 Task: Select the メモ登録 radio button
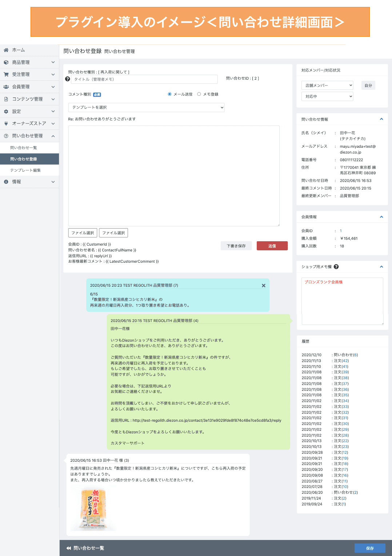pyautogui.click(x=199, y=94)
